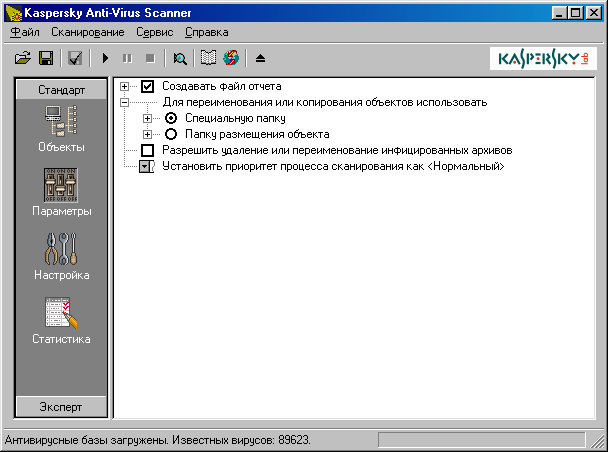Open the Сервис menu

[154, 32]
